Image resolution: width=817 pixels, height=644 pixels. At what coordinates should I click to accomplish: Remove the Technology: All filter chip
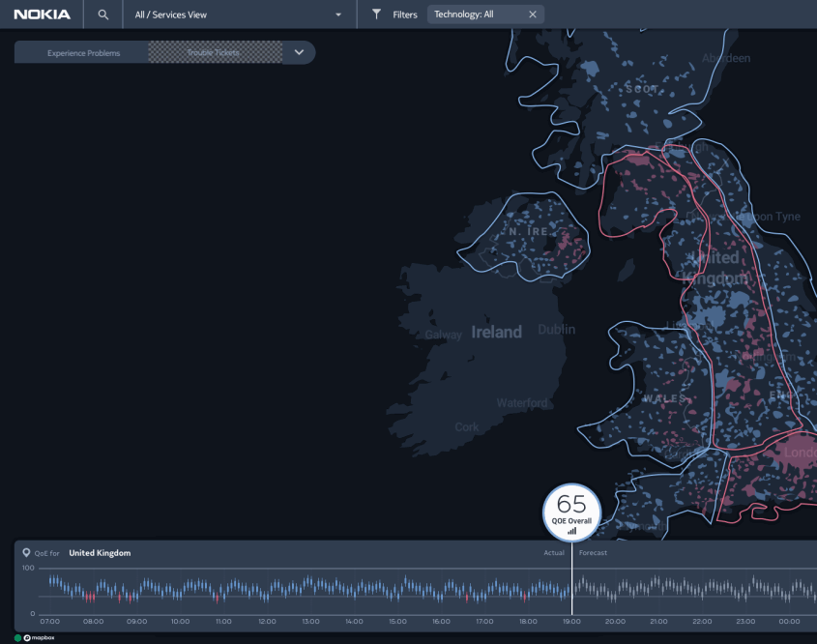(532, 15)
